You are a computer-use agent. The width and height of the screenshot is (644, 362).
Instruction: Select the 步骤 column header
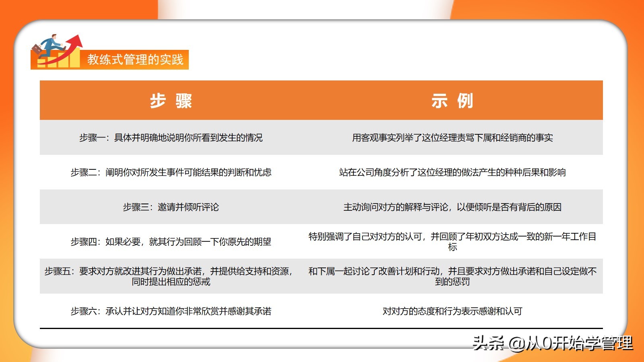tap(171, 101)
